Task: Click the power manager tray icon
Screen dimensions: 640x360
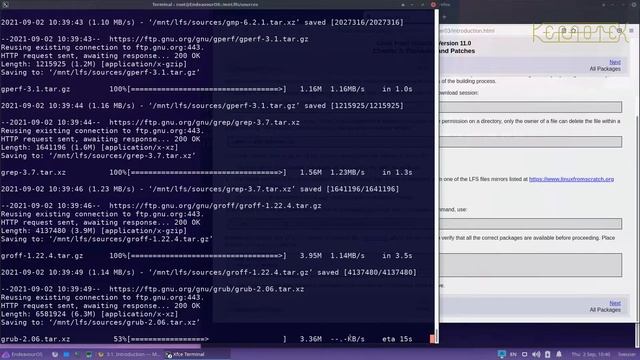Action: point(547,354)
